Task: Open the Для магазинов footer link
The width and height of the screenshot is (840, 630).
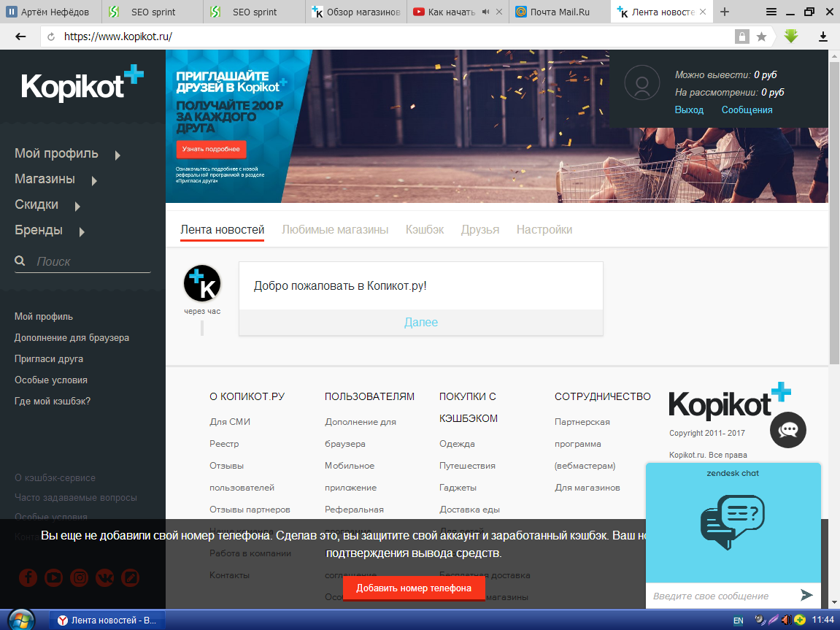Action: pyautogui.click(x=587, y=488)
